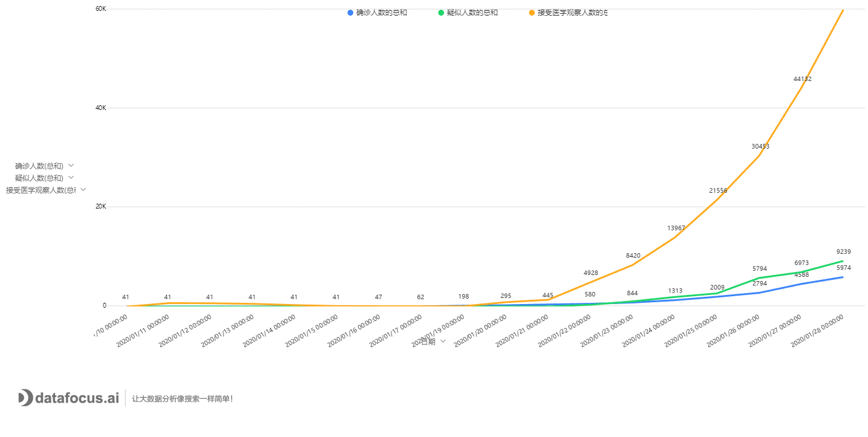Click the 60K y-axis tick label

coord(101,8)
